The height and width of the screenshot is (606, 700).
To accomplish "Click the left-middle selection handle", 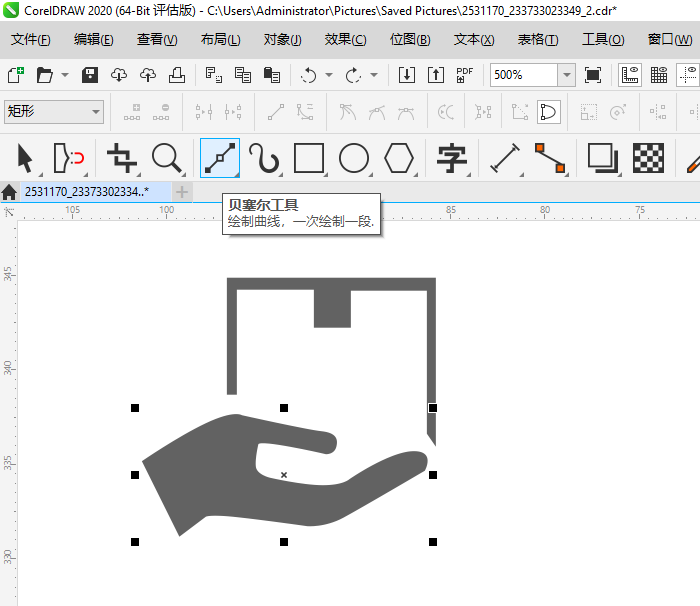I will (135, 475).
